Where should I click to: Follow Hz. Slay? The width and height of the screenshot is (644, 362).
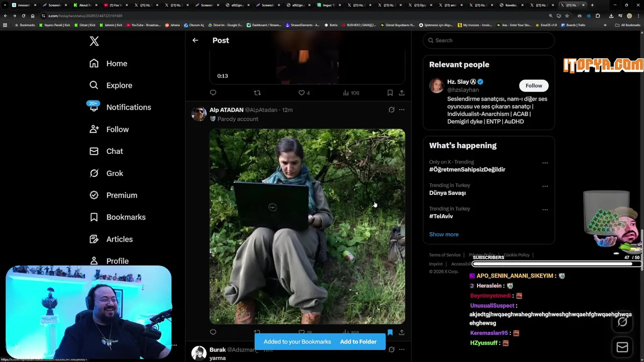click(534, 85)
